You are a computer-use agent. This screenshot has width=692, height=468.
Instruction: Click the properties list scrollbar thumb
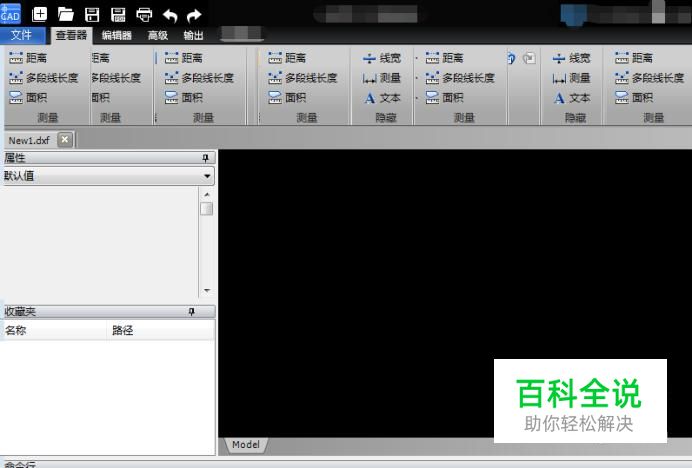(x=207, y=209)
